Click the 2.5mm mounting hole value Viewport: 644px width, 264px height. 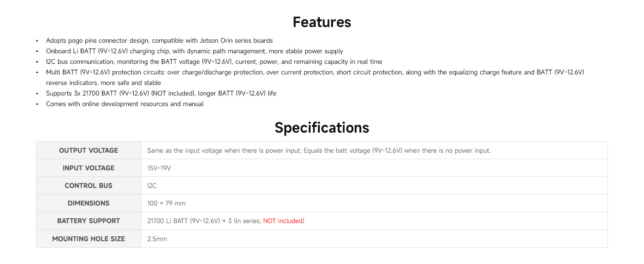tap(157, 239)
